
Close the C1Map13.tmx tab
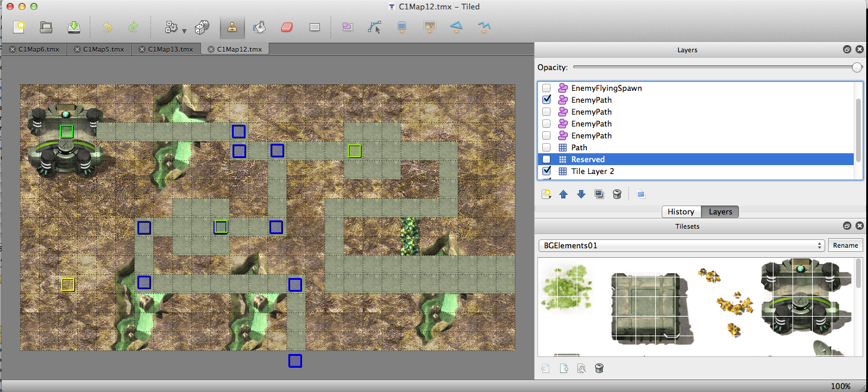click(x=142, y=49)
